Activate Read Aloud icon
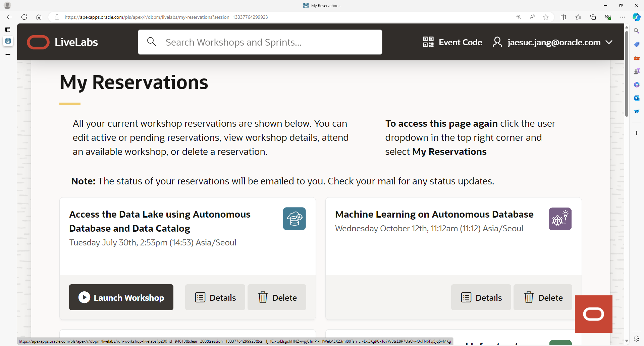Screen dimensions: 644x346 (532, 17)
